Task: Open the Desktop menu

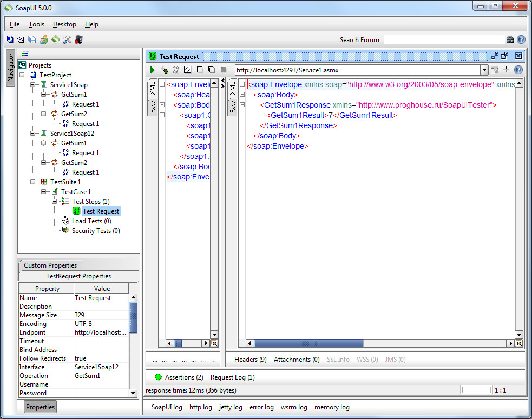Action: pos(64,24)
